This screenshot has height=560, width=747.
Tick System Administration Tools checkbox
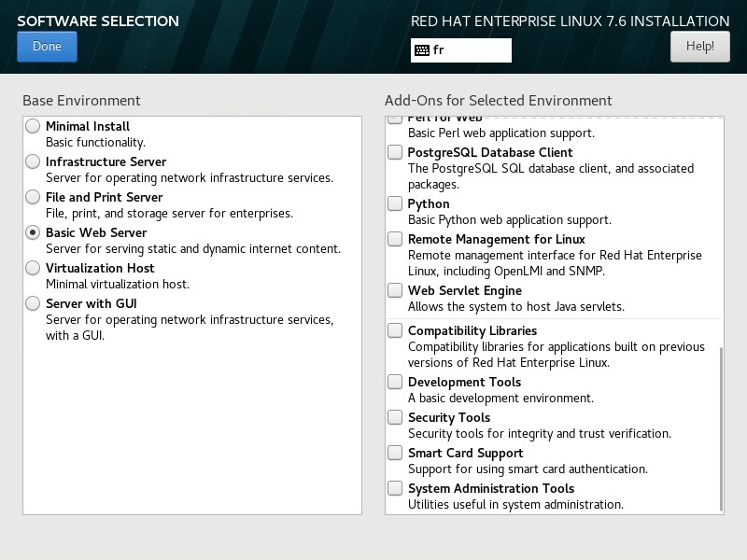pyautogui.click(x=394, y=488)
